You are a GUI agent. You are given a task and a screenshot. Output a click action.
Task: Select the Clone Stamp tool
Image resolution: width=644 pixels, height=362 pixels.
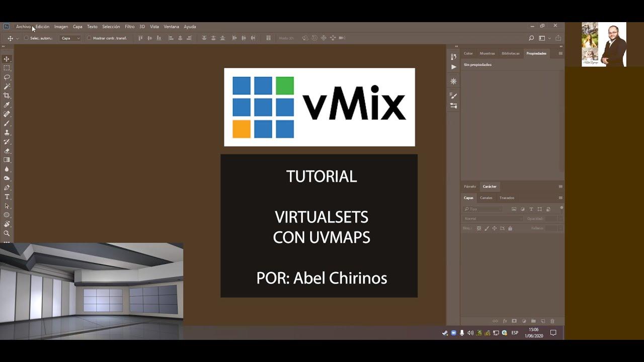coord(7,132)
